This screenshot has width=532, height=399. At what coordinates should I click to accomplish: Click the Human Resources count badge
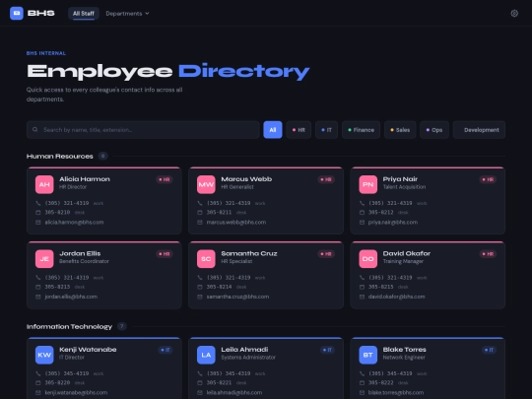coord(103,156)
